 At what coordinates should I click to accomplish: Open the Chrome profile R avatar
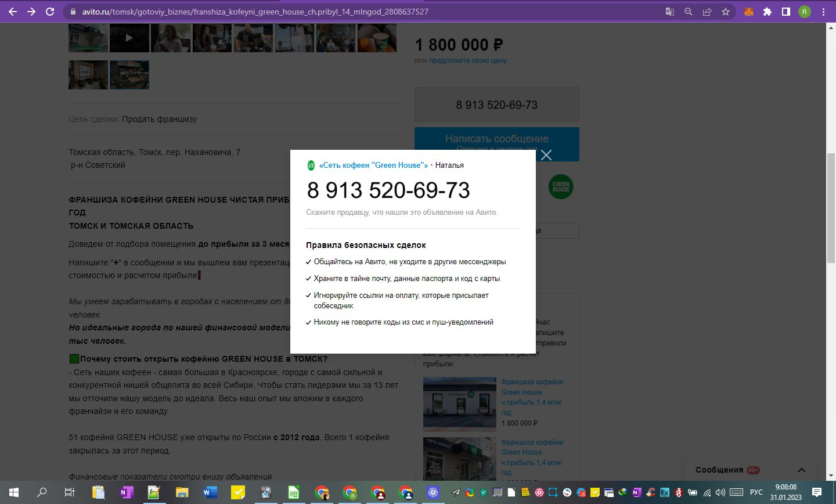(x=805, y=12)
